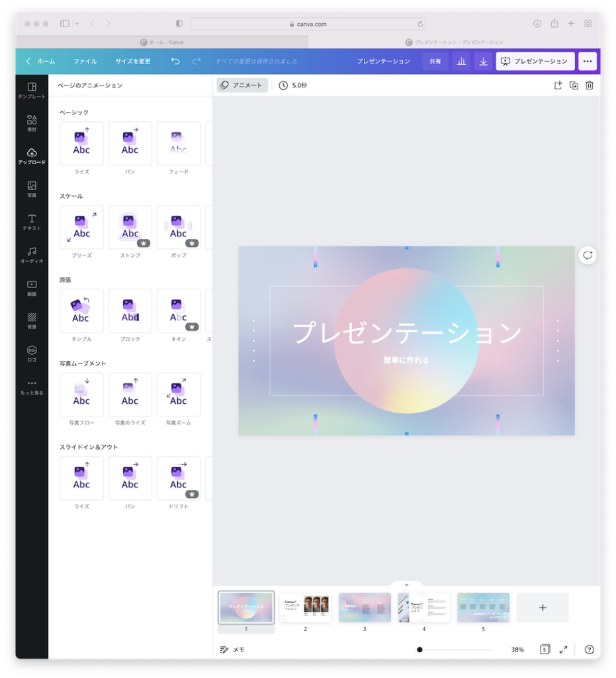Open the ファイル menu
Screen dimensions: 616x678
(85, 61)
